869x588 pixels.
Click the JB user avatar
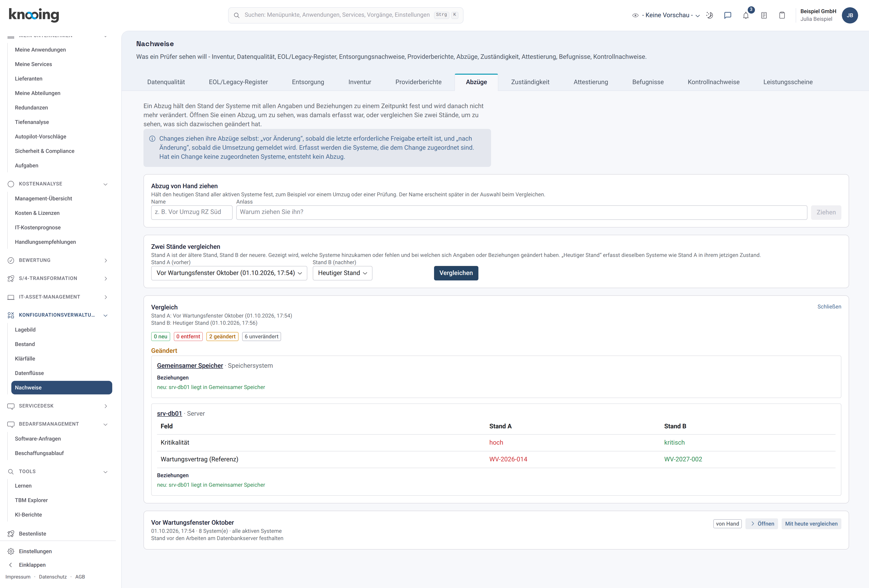850,15
